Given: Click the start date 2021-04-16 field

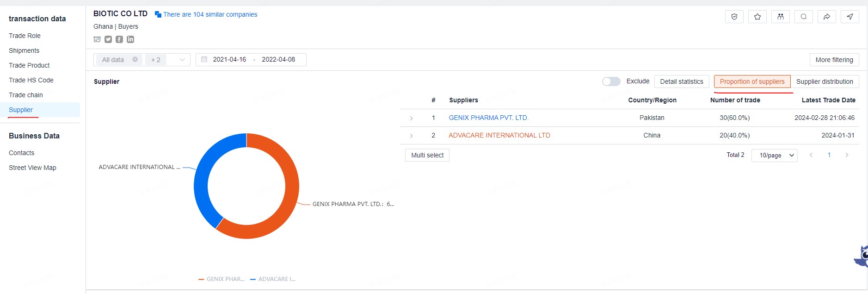Looking at the screenshot, I should (x=229, y=59).
